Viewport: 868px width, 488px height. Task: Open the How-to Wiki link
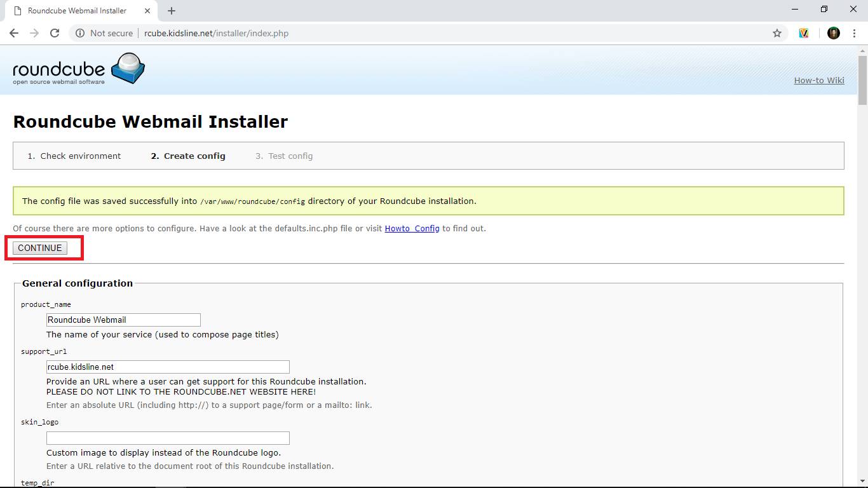pos(819,80)
